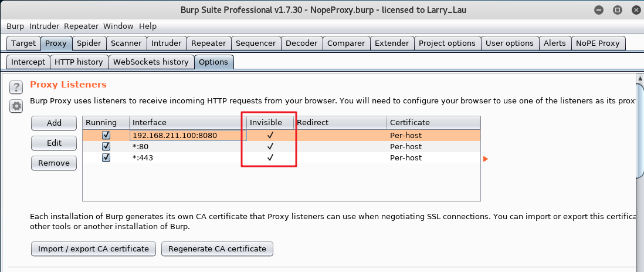This screenshot has width=644, height=272.
Task: Select the *:443 listener row
Action: click(282, 157)
